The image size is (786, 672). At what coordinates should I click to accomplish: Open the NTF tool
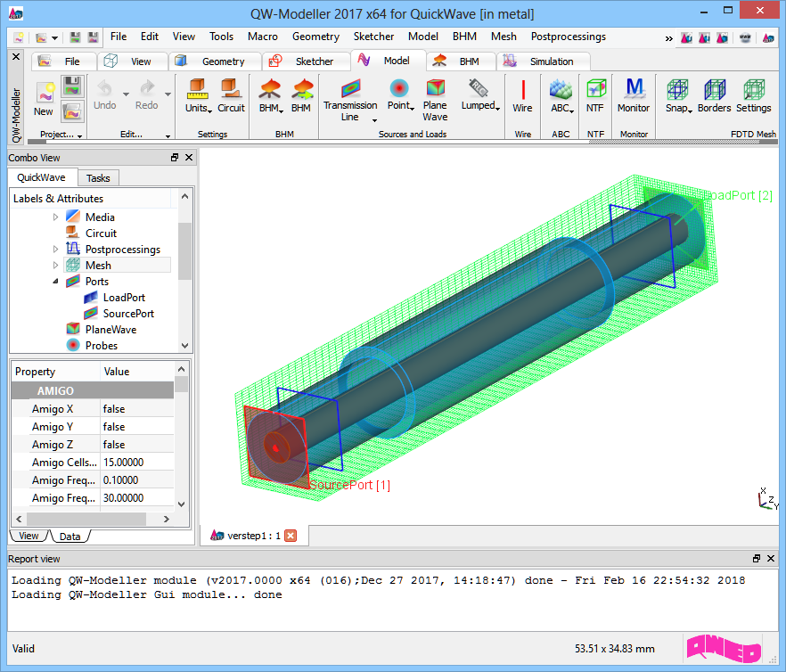coord(594,90)
